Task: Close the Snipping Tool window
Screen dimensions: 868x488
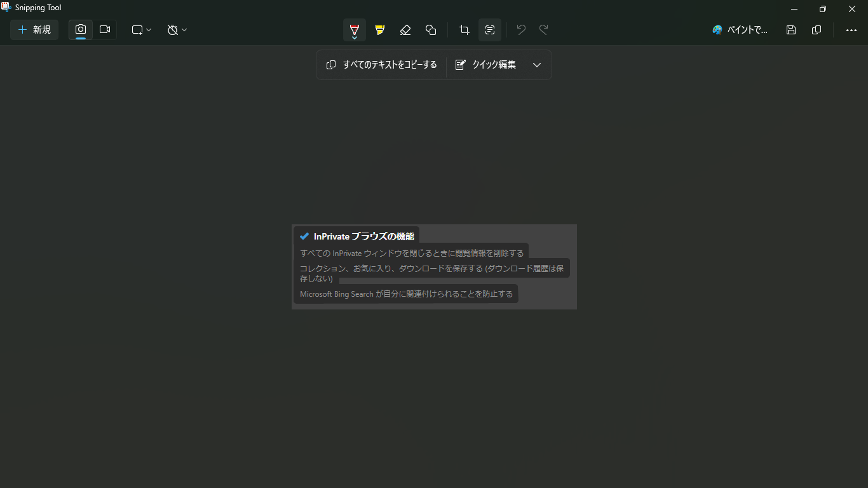Action: point(852,9)
